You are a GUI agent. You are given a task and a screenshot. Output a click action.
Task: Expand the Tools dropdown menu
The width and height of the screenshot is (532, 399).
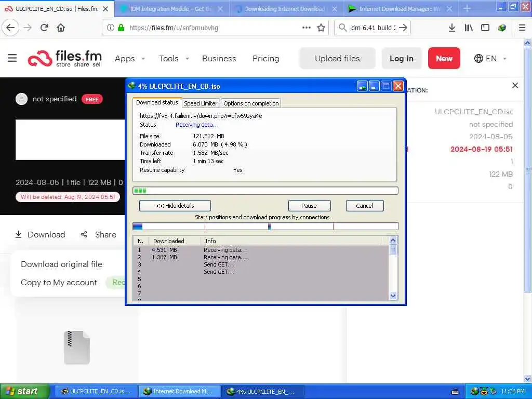click(x=174, y=58)
